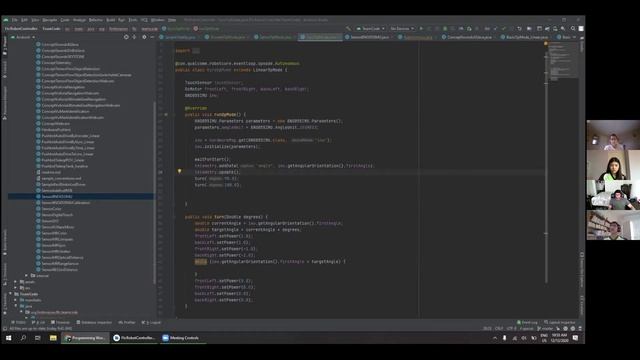Viewport: 640px width, 360px height.
Task: Click the Windows taskbar search icon
Action: [x=23, y=338]
